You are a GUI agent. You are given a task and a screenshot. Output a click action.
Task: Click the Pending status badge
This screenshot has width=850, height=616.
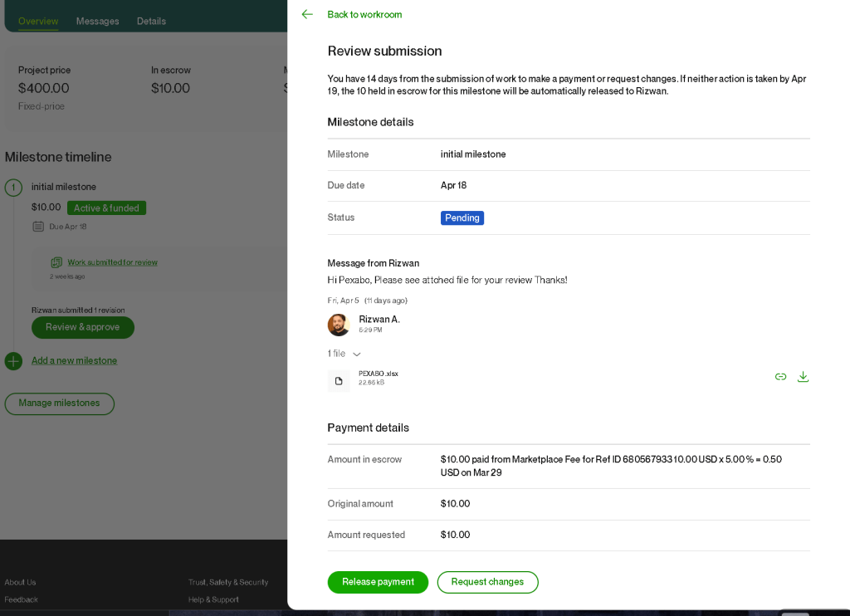(462, 218)
